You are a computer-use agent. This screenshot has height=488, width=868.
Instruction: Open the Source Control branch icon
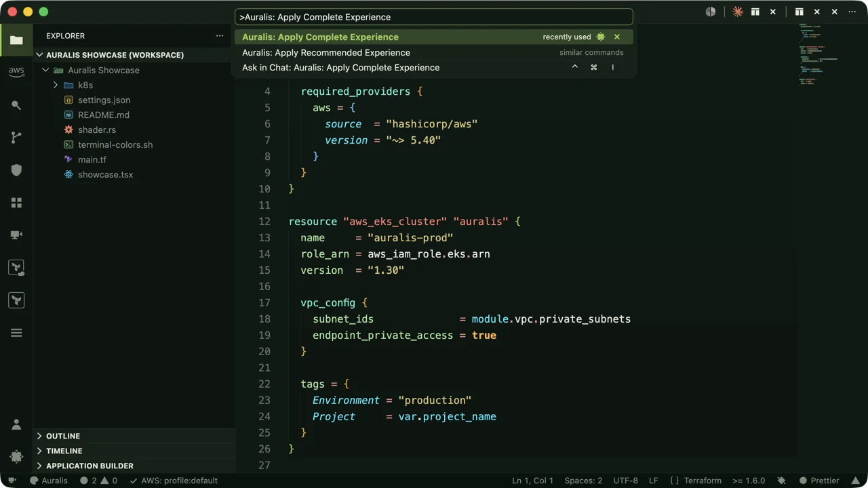16,138
